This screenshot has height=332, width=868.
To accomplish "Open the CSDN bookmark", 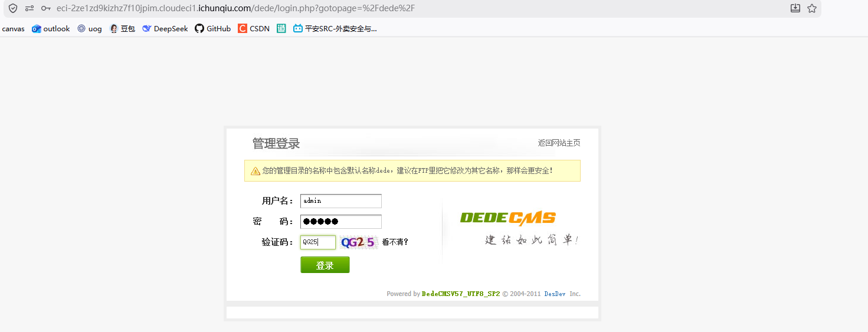I will point(254,28).
